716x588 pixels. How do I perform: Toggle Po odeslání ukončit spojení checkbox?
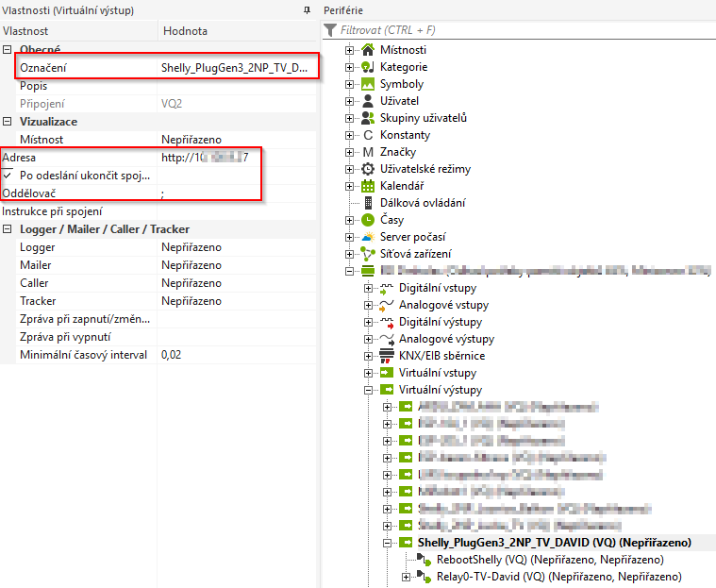[8, 176]
